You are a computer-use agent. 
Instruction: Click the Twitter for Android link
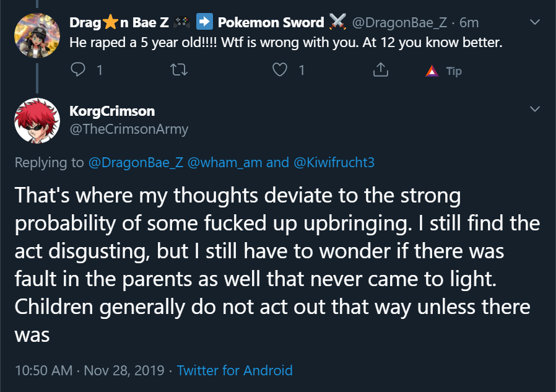[x=235, y=370]
